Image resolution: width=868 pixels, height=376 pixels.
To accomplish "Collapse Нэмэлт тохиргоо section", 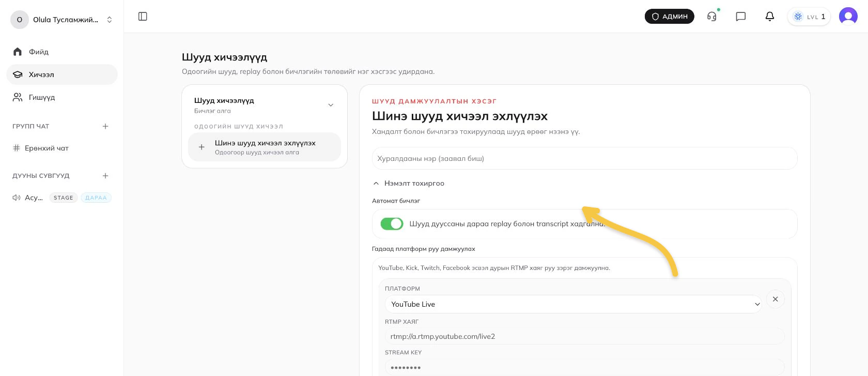I will click(409, 183).
